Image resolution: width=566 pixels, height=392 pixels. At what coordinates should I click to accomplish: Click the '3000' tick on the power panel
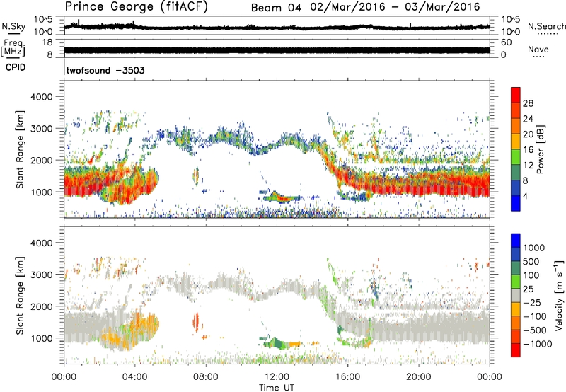point(41,129)
